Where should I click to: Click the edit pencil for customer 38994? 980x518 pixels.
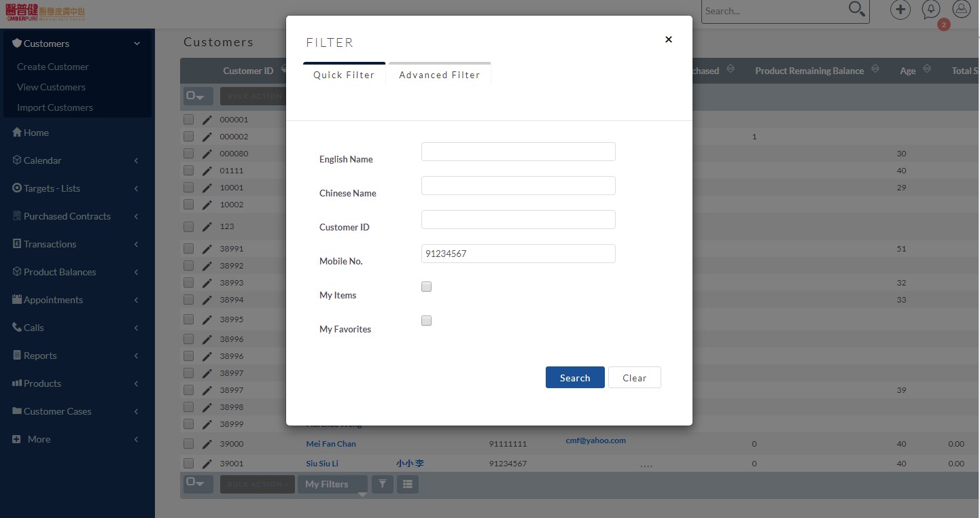[x=207, y=300]
